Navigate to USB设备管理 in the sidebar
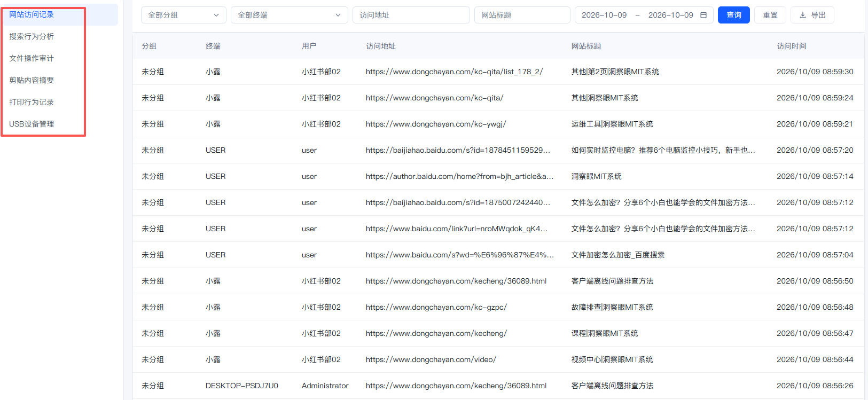Screen dimensions: 868x400 pyautogui.click(x=32, y=124)
